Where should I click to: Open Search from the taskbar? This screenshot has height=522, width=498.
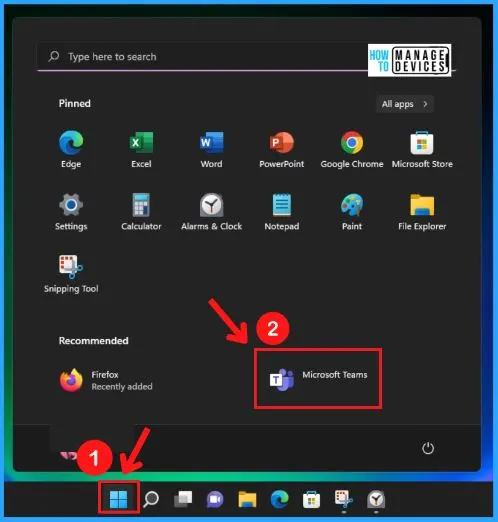(x=151, y=499)
